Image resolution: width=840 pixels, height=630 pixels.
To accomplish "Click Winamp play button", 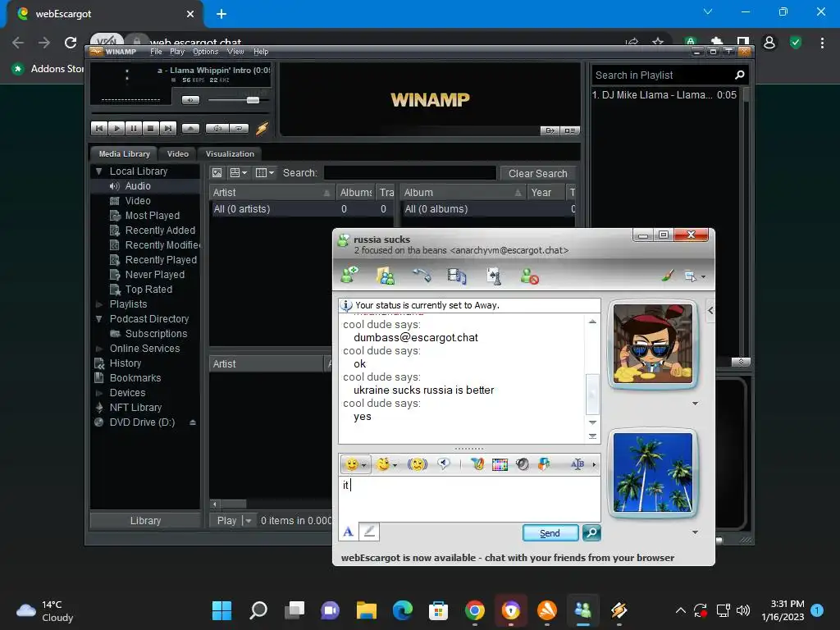I will click(x=116, y=129).
